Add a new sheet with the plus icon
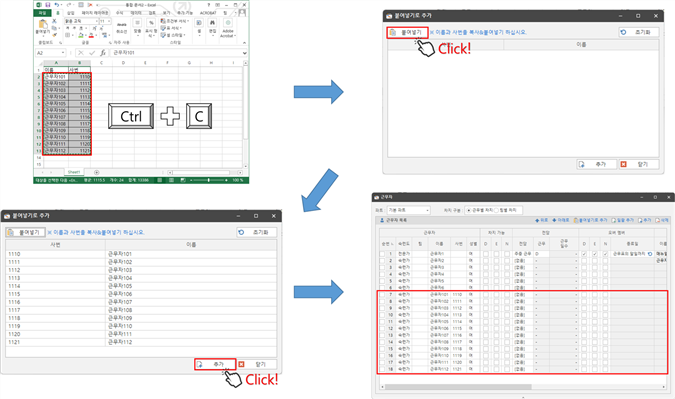The width and height of the screenshot is (675, 399). point(96,172)
